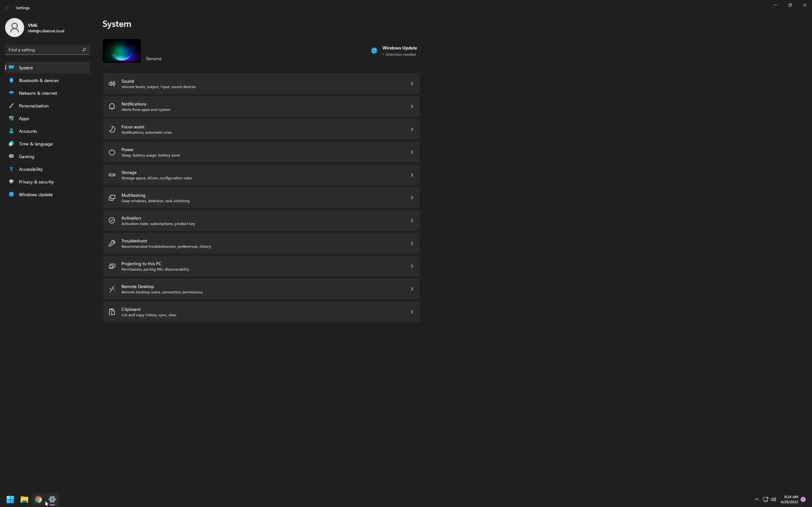The image size is (812, 507).
Task: Click the Windows Update sync icon at top
Action: tap(374, 51)
